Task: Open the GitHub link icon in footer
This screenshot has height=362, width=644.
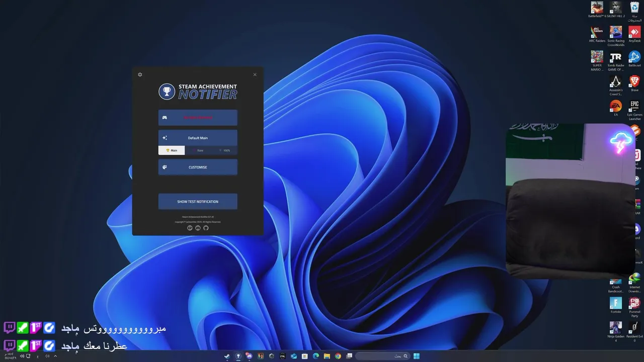Action: (206, 228)
